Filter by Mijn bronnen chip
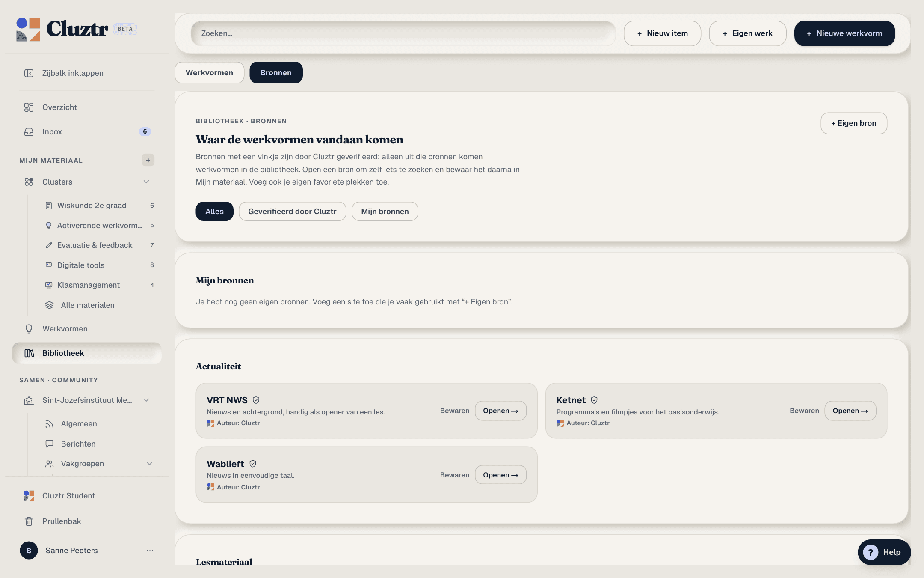The image size is (924, 578). click(x=385, y=212)
